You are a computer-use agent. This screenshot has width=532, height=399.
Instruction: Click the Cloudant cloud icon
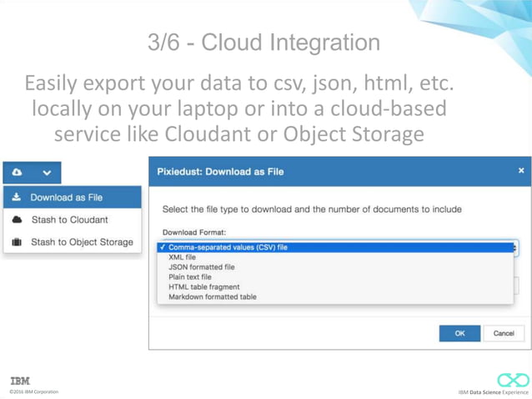point(18,220)
